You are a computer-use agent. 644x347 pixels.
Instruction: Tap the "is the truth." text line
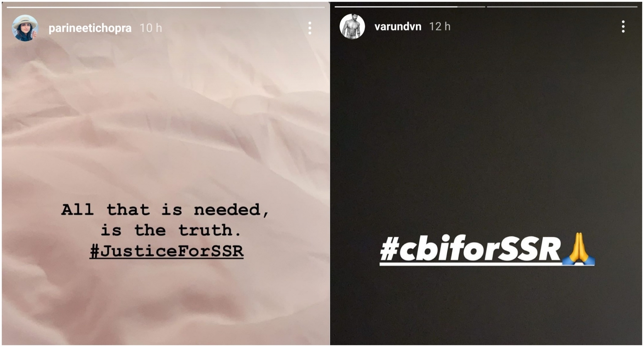171,230
